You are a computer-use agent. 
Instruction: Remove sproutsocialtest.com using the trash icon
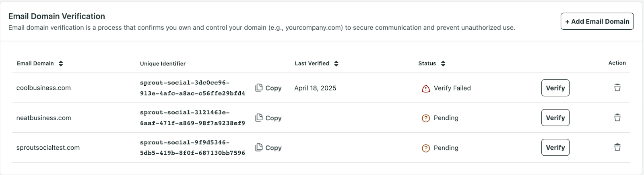(617, 147)
